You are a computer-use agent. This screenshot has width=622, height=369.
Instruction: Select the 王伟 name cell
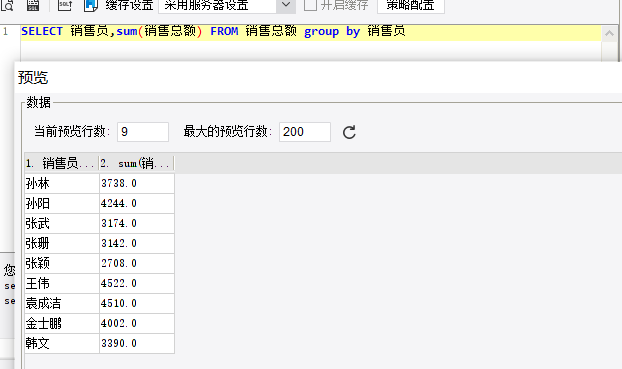pyautogui.click(x=62, y=283)
